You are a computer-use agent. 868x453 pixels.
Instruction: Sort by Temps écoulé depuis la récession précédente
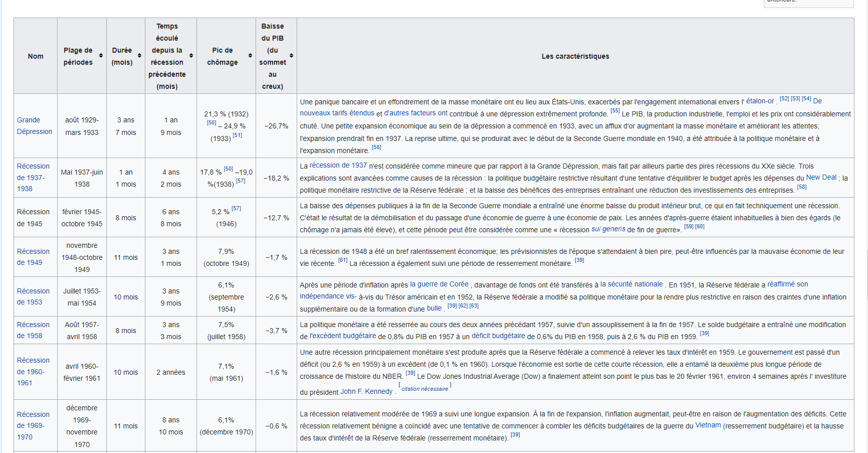[x=191, y=56]
